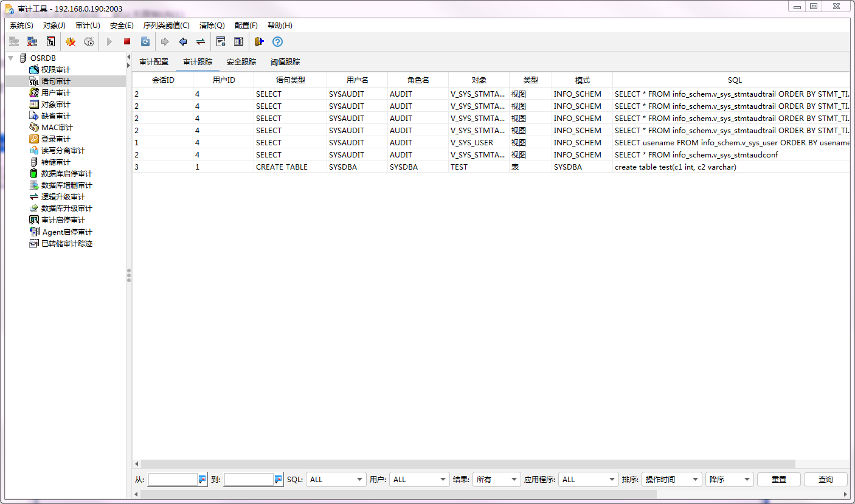Click the exit door toolbar icon
Screen dimensions: 855x504
tap(259, 41)
